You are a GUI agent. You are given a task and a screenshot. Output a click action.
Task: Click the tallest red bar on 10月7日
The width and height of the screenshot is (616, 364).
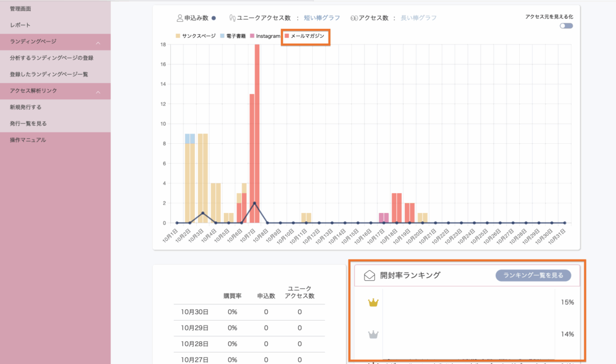[257, 132]
